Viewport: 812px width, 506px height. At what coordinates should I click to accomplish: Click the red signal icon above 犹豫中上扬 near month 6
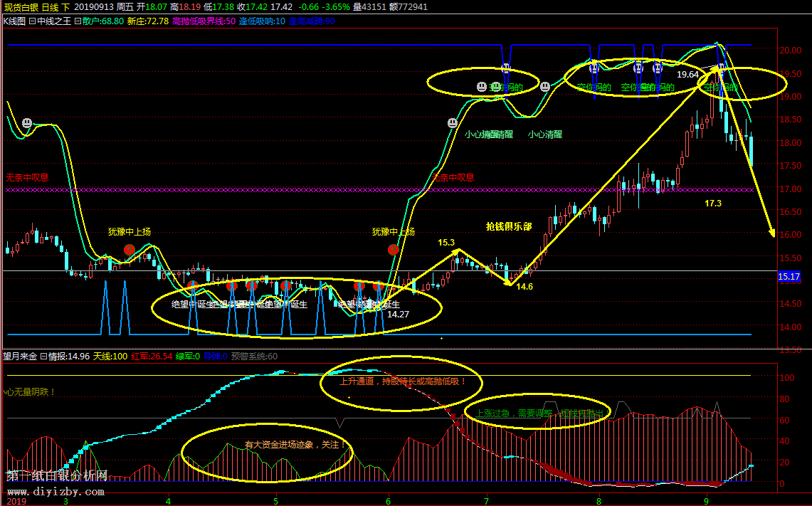(x=393, y=249)
